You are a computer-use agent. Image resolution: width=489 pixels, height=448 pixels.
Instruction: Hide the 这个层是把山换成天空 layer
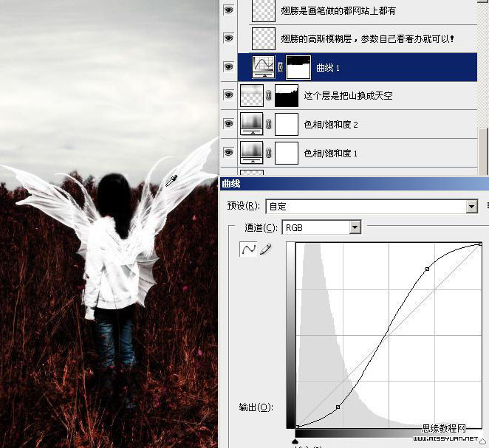pyautogui.click(x=228, y=94)
